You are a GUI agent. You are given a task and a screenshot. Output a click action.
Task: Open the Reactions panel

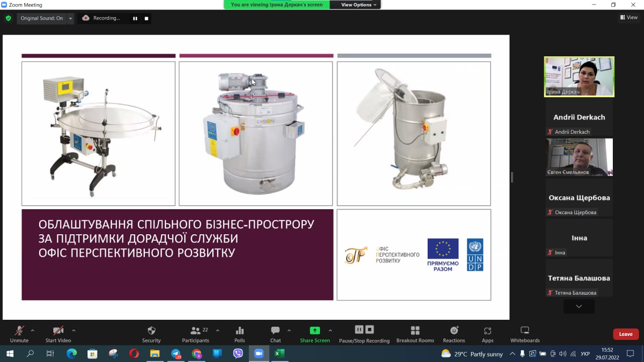(x=453, y=333)
